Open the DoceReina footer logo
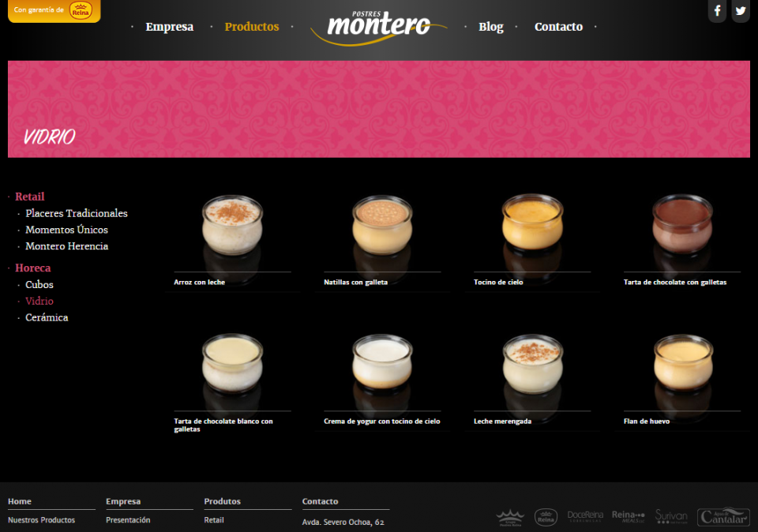Screen dimensions: 758x532 pos(585,517)
